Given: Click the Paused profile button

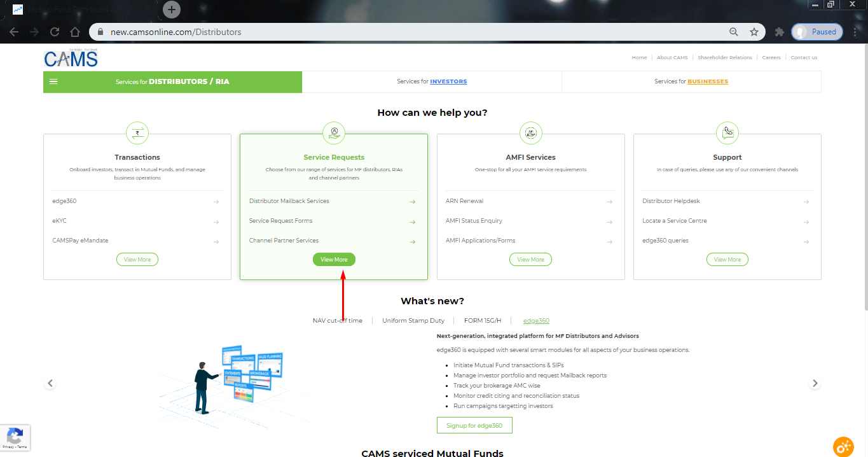Looking at the screenshot, I should (817, 32).
